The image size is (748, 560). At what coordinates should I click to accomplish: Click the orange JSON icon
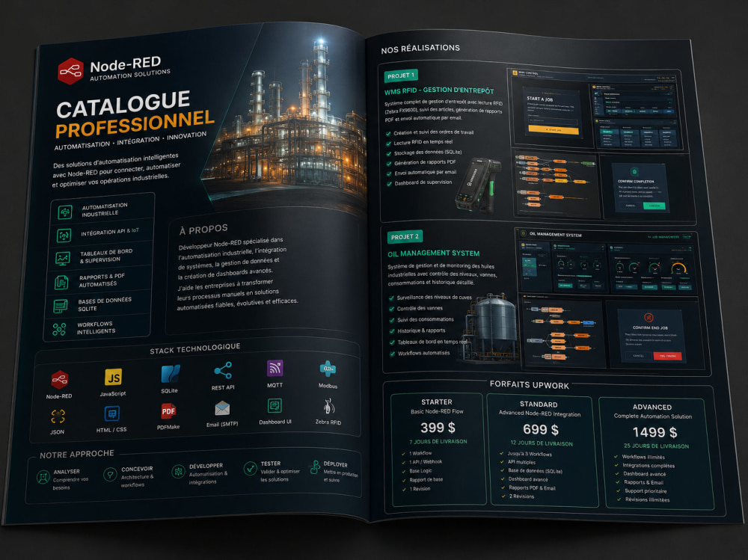(58, 416)
